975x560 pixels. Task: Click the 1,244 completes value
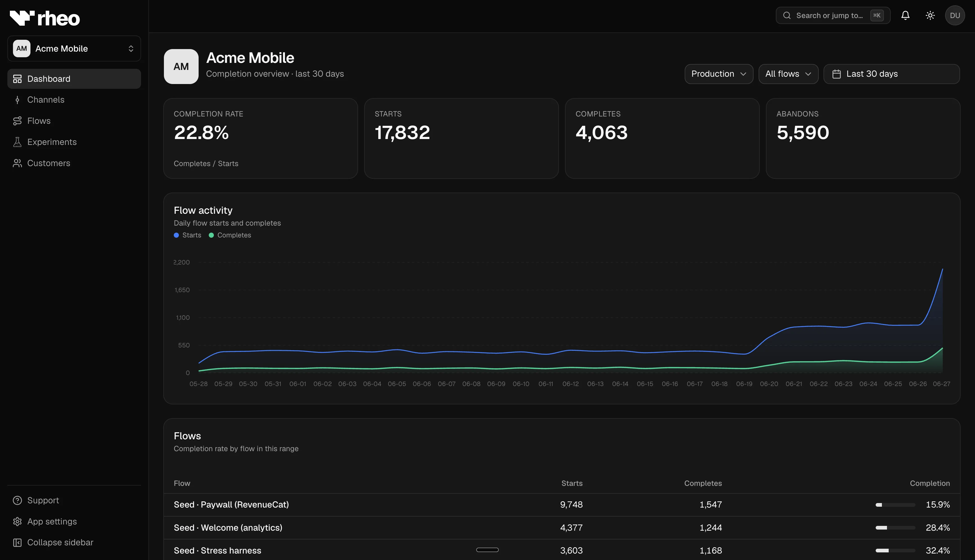click(711, 528)
